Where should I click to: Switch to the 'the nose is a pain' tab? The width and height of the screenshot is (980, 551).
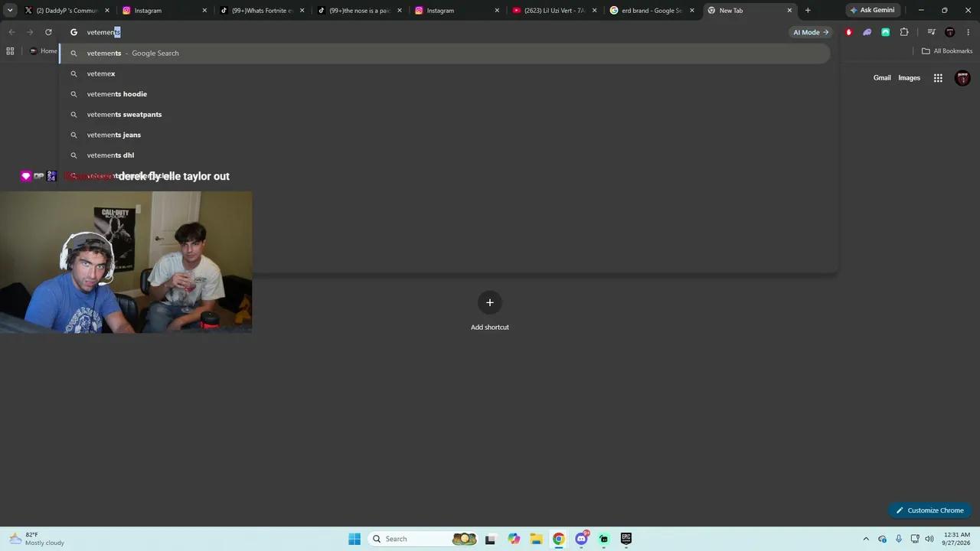(360, 11)
